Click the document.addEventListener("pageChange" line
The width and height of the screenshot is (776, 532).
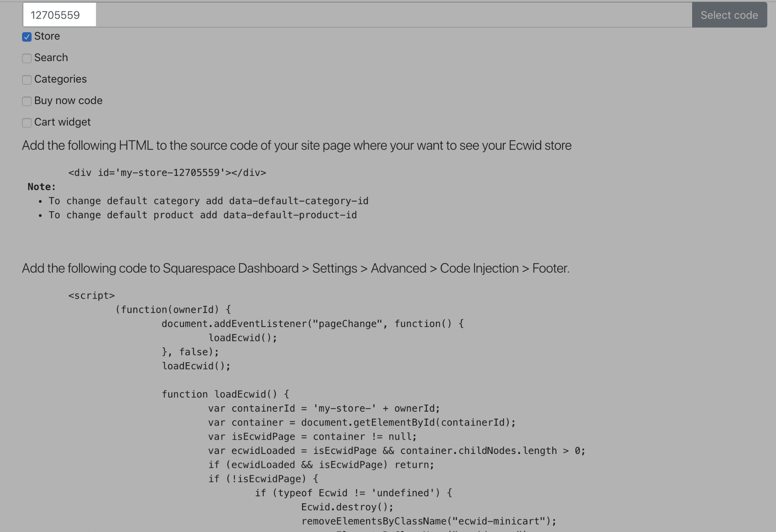pyautogui.click(x=313, y=323)
